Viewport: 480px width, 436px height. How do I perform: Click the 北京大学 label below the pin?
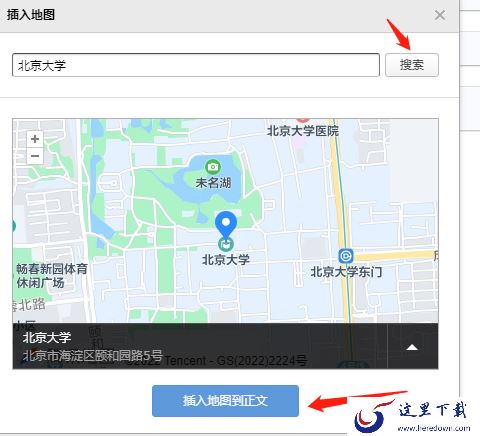tap(226, 260)
